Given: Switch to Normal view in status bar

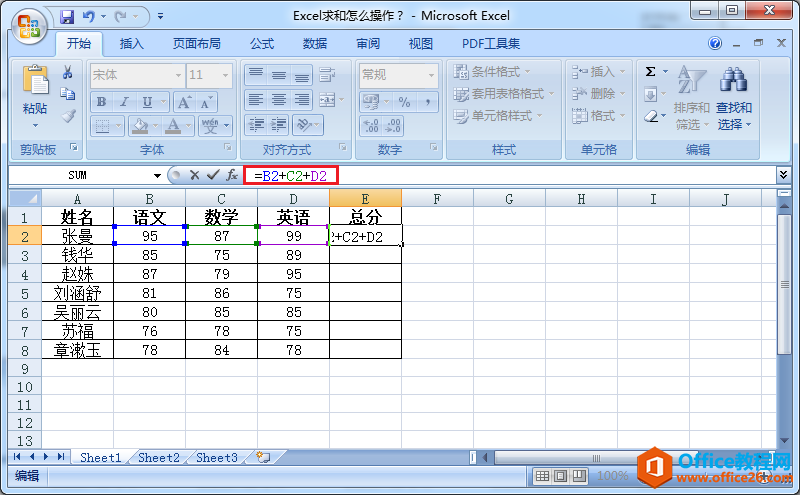Looking at the screenshot, I should click(542, 476).
